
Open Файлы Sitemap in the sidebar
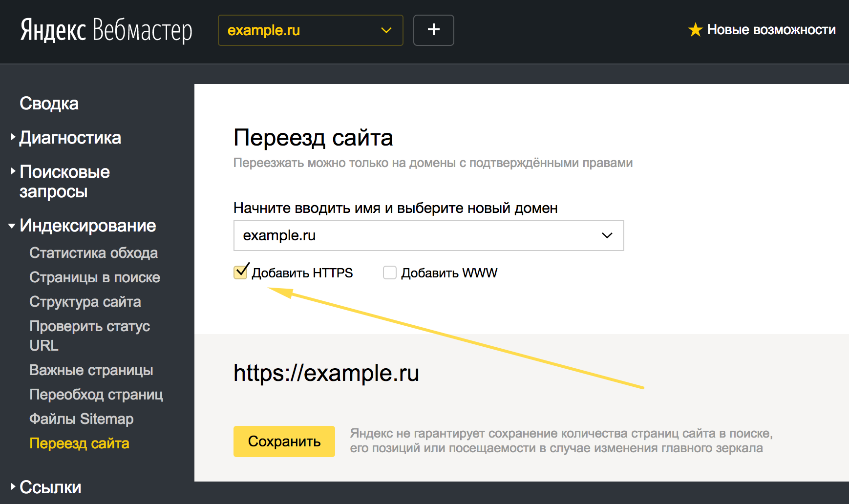(x=81, y=419)
